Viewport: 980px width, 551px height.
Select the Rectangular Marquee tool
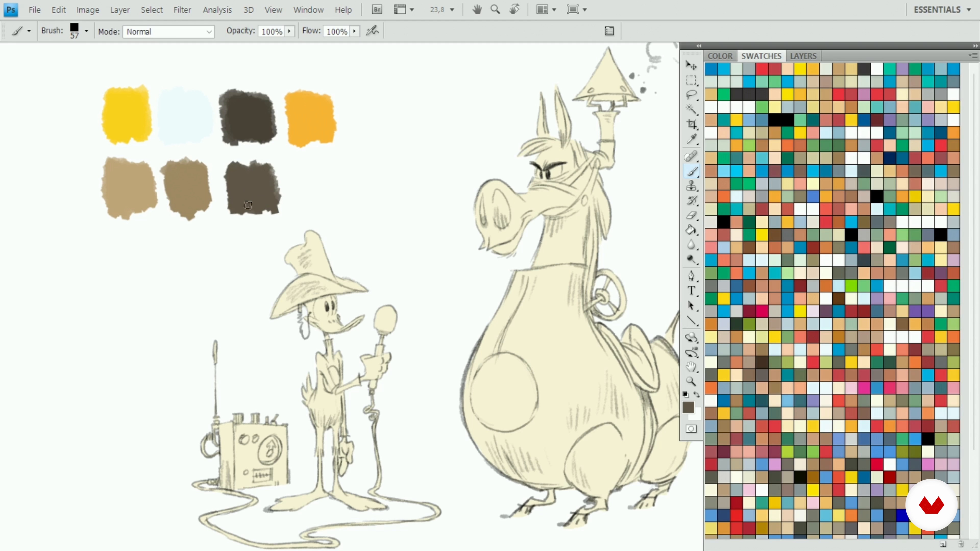(691, 80)
